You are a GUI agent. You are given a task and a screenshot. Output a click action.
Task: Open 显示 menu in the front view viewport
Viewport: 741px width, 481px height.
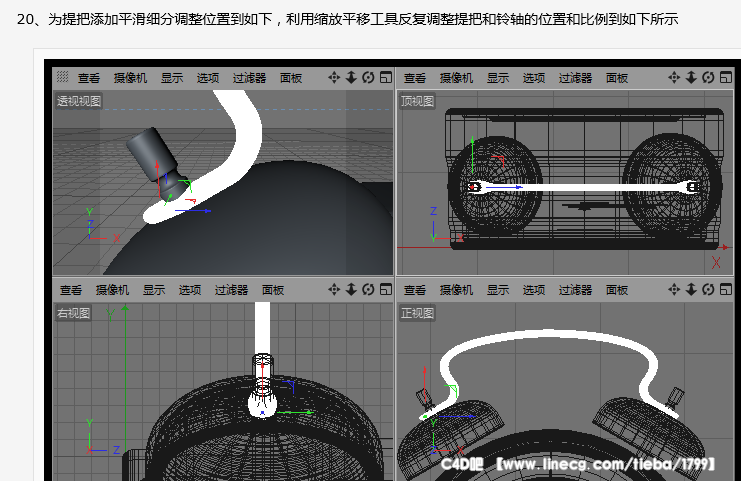point(498,290)
